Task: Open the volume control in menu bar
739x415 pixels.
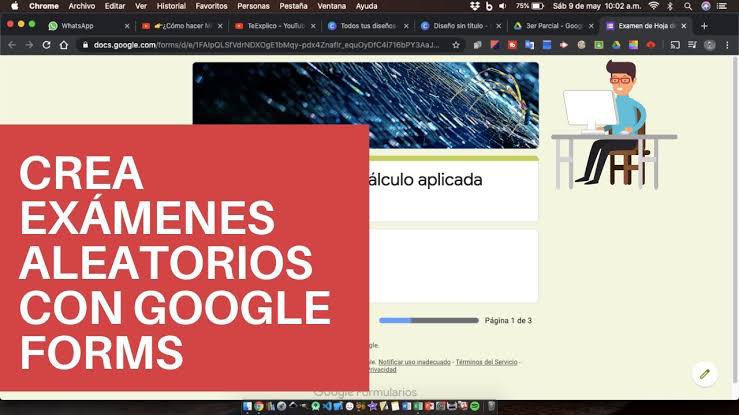Action: click(502, 6)
